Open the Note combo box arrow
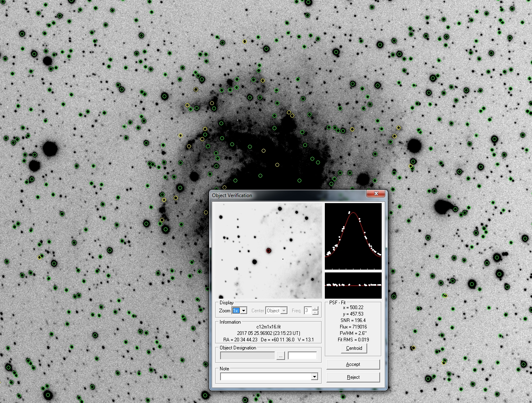532x403 pixels. click(314, 377)
